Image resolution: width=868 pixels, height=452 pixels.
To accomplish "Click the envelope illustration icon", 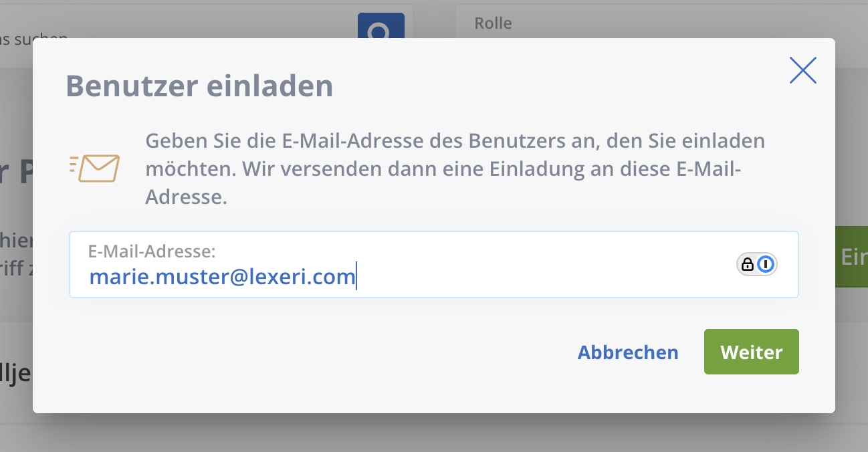I will pos(94,168).
